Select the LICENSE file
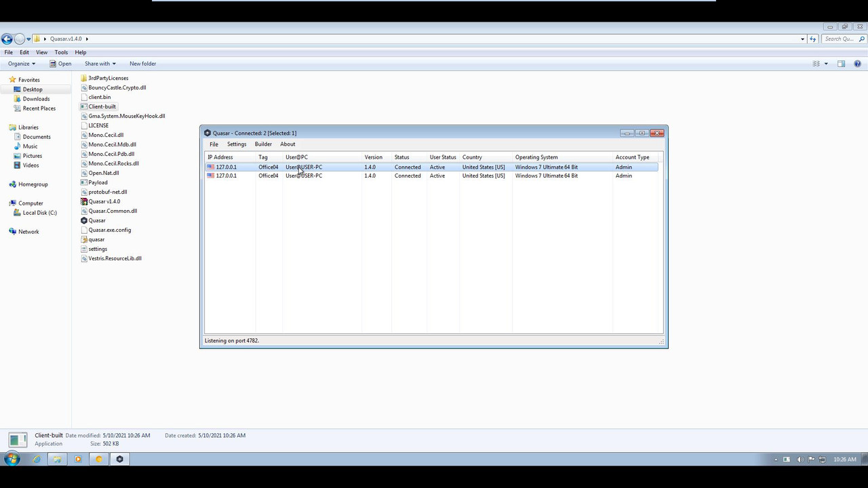Image resolution: width=868 pixels, height=488 pixels. click(94, 125)
